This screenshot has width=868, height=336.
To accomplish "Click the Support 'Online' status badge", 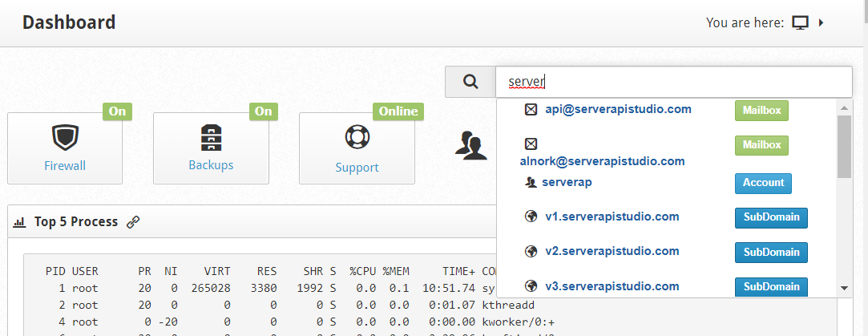I will (x=398, y=111).
